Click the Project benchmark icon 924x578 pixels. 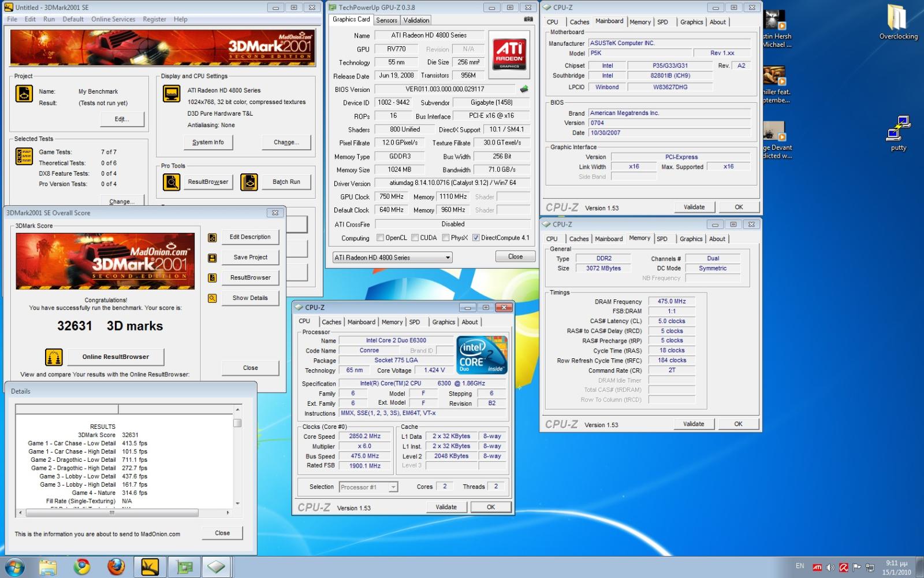point(24,93)
